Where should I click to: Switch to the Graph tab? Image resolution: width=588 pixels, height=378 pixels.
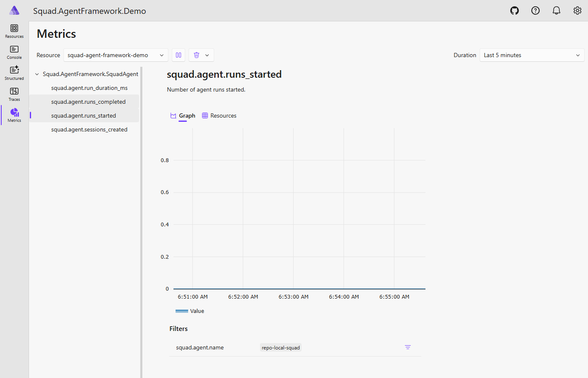point(183,116)
